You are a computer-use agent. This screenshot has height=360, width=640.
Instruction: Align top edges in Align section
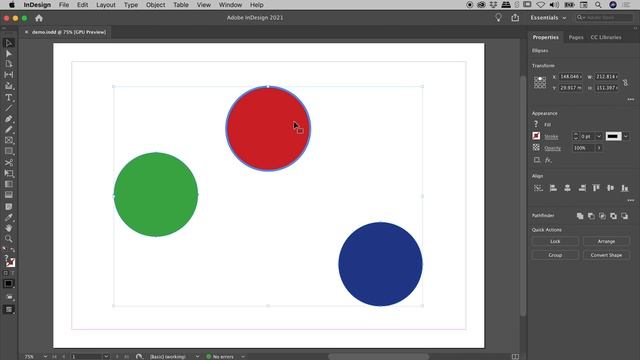596,188
